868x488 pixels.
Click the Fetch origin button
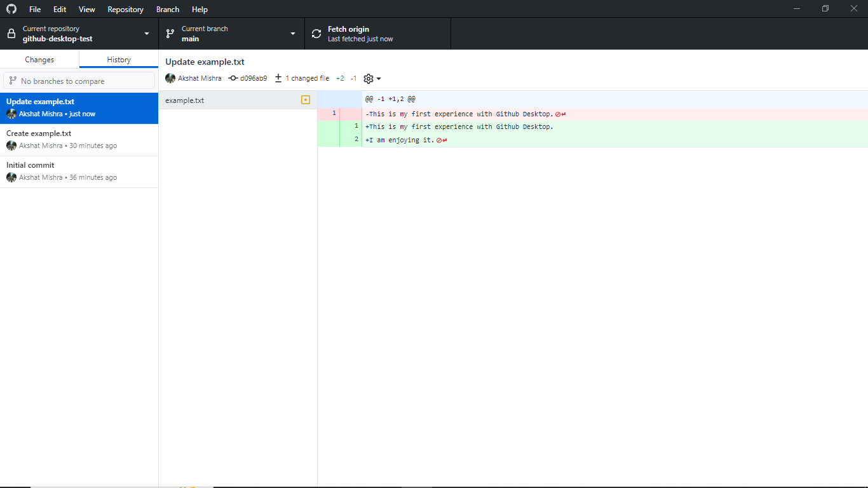tap(377, 33)
